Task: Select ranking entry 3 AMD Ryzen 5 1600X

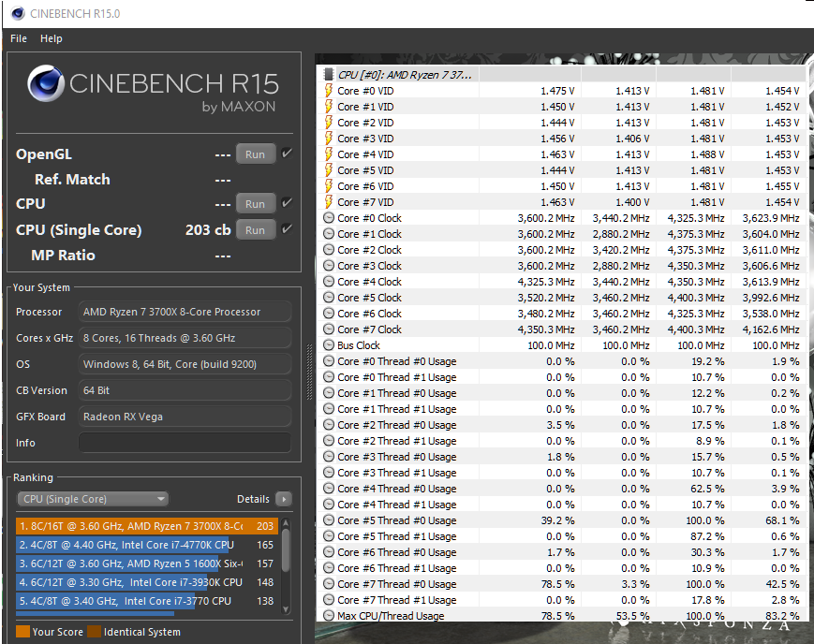Action: 147,563
